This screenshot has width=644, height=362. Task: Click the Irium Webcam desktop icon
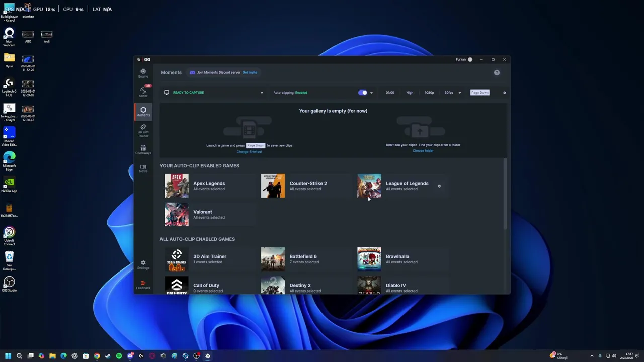pyautogui.click(x=9, y=38)
